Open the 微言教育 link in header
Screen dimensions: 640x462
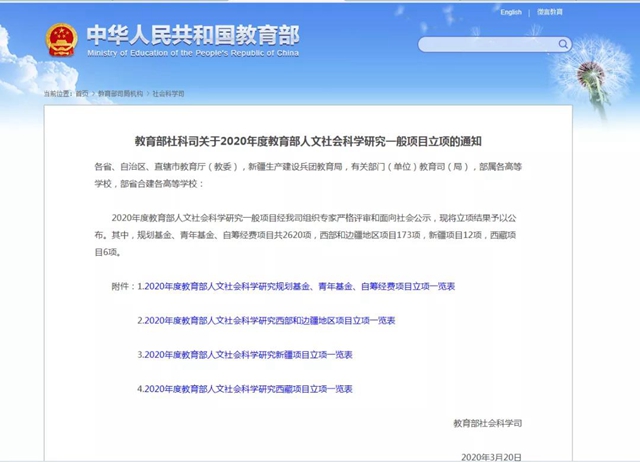tap(549, 12)
